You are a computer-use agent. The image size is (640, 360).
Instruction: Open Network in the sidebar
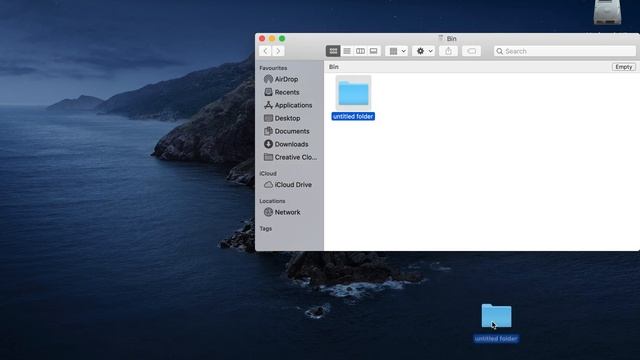[x=282, y=212]
